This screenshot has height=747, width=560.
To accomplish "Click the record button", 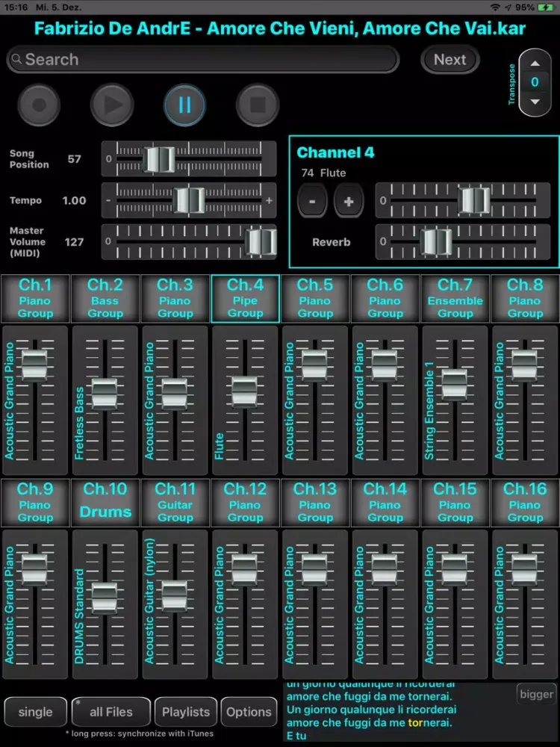I will [39, 105].
